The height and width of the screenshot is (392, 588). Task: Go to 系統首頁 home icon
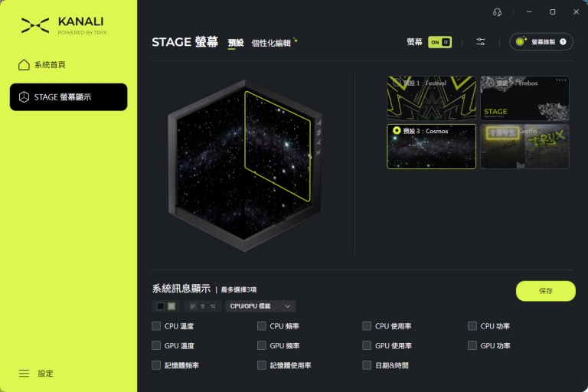coord(24,65)
